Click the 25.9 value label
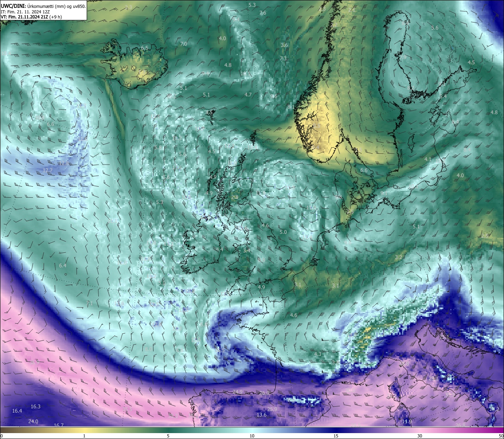504x439 pixels. [x=272, y=409]
